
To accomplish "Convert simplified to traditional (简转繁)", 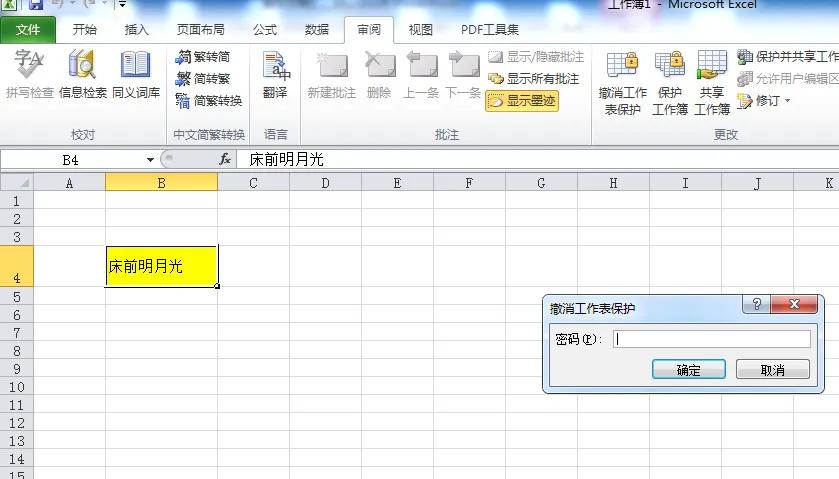I will click(x=203, y=79).
